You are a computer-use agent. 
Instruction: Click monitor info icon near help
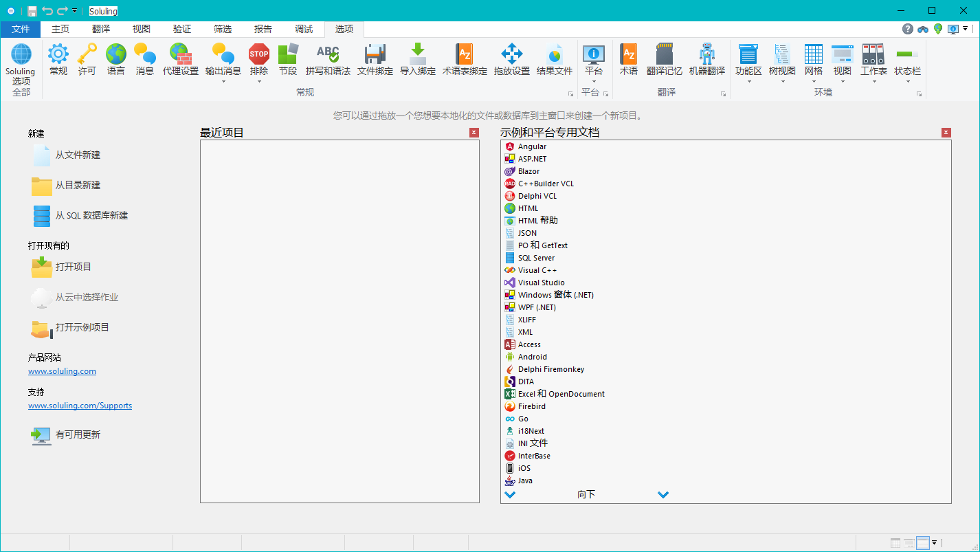tap(953, 29)
